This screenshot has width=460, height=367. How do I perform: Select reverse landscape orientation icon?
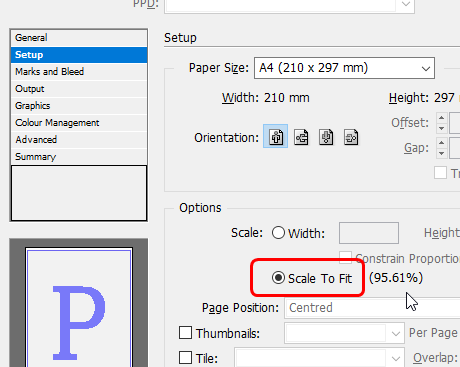351,137
